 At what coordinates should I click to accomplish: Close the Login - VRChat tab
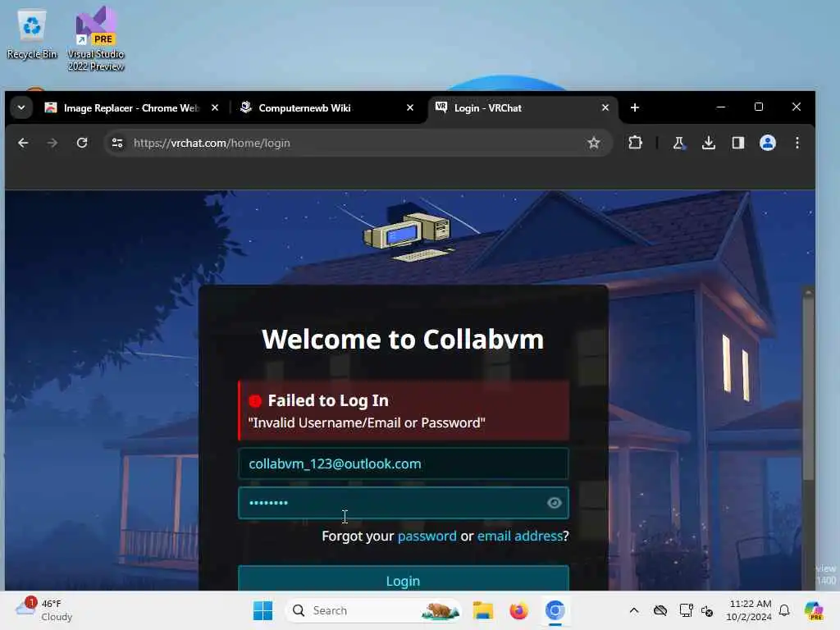tap(605, 107)
